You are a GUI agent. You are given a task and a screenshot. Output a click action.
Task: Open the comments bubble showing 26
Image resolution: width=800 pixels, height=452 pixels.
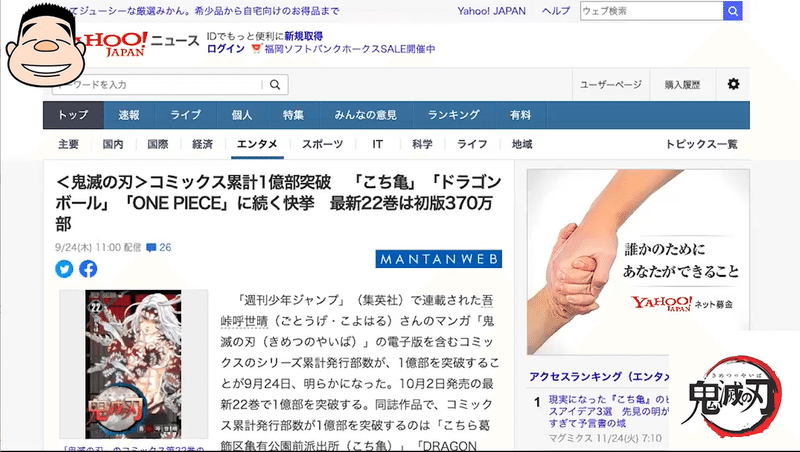pyautogui.click(x=159, y=247)
